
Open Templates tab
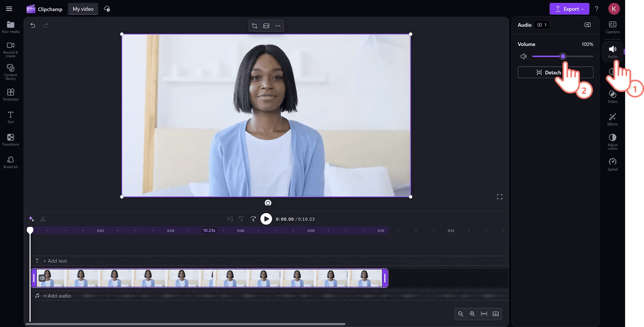[10, 95]
